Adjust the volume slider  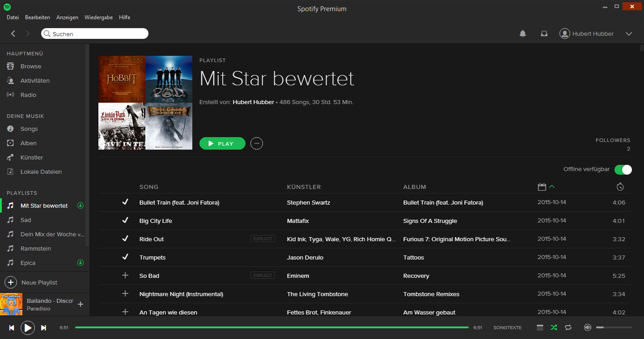click(x=614, y=327)
